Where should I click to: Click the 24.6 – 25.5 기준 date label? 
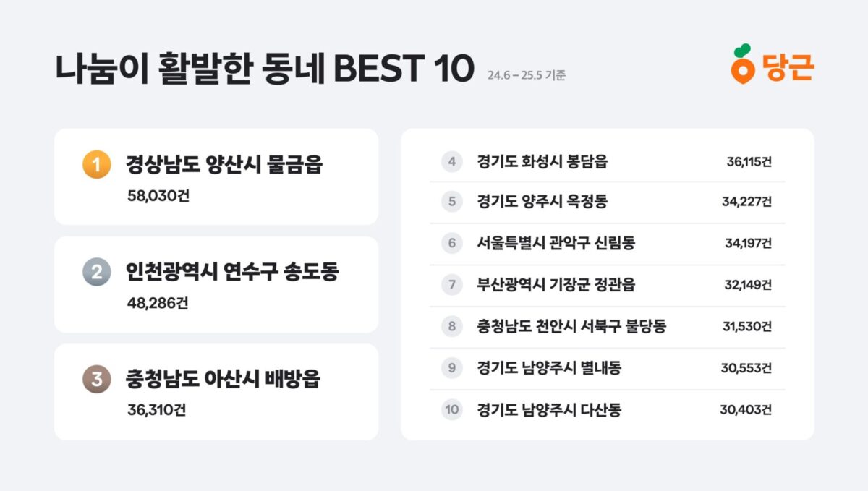(527, 75)
